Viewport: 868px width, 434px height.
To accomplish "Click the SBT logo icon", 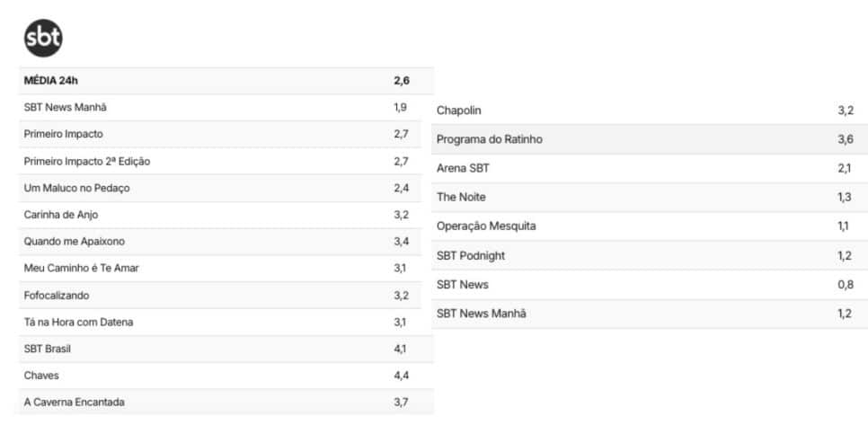I will click(43, 39).
